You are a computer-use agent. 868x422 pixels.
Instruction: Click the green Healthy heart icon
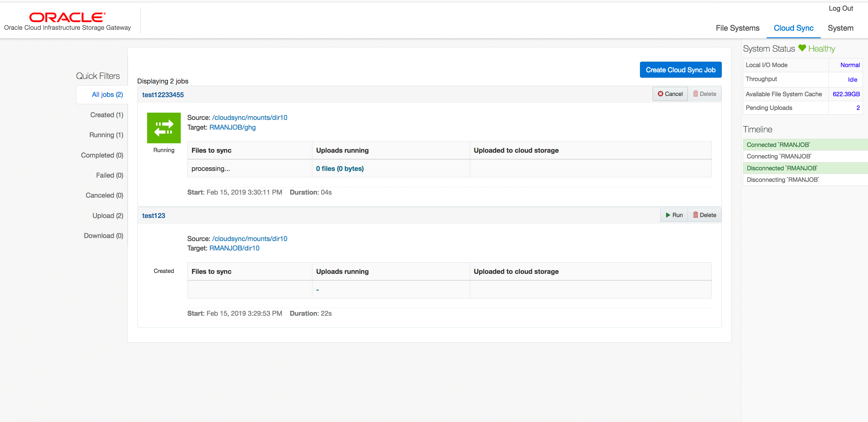tap(802, 48)
